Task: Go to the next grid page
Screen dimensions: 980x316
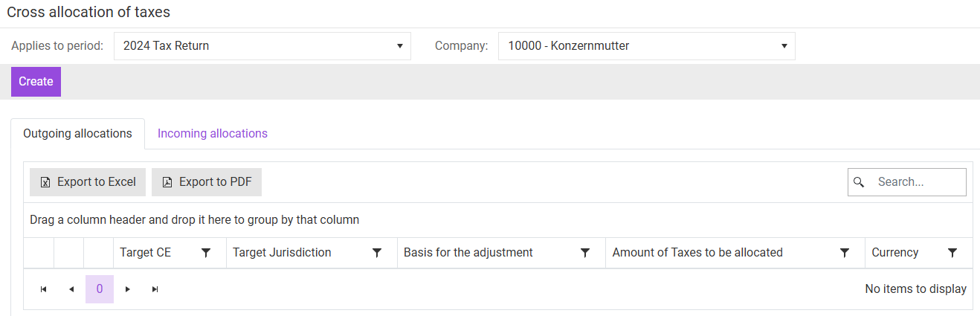Action: coord(128,289)
